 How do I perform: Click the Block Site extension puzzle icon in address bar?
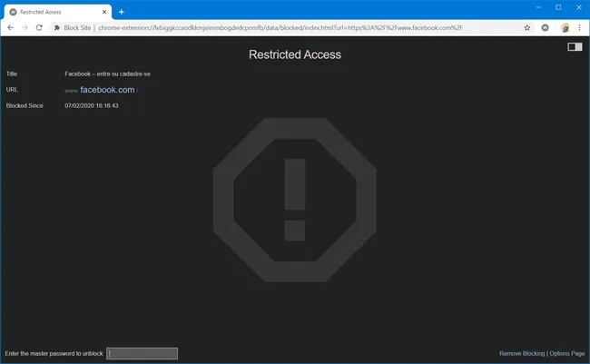(57, 27)
